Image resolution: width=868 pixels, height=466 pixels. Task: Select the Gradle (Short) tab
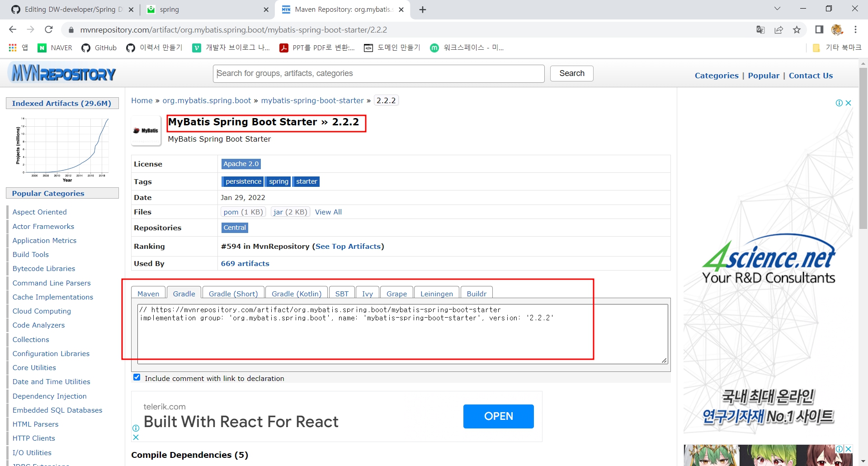tap(233, 293)
